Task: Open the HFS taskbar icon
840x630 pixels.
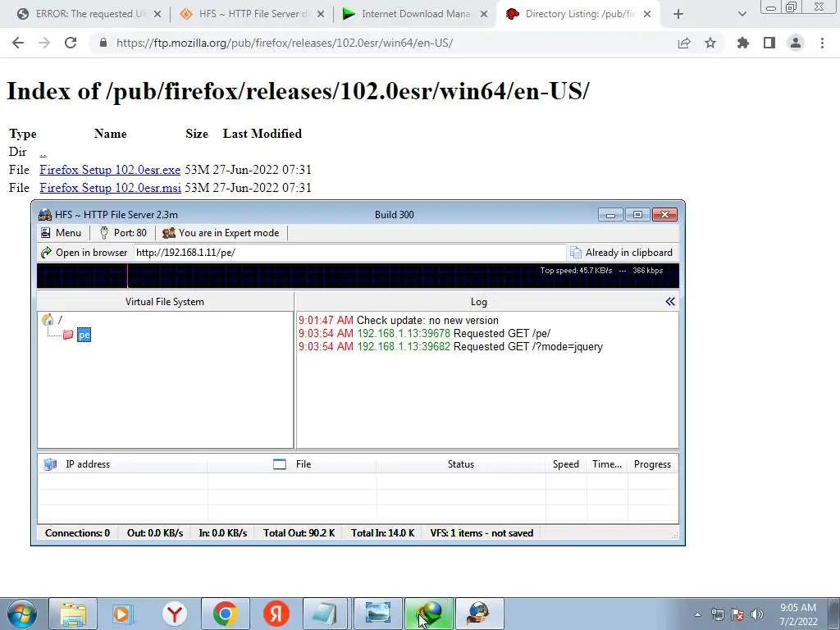Action: [479, 614]
